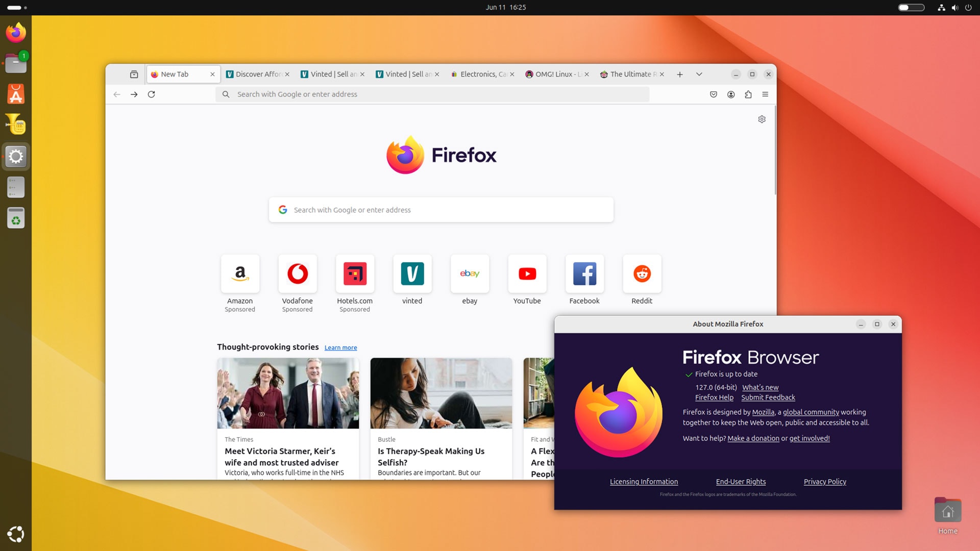Open Victoria Starmer story thumbnail
The height and width of the screenshot is (551, 980).
pyautogui.click(x=288, y=393)
